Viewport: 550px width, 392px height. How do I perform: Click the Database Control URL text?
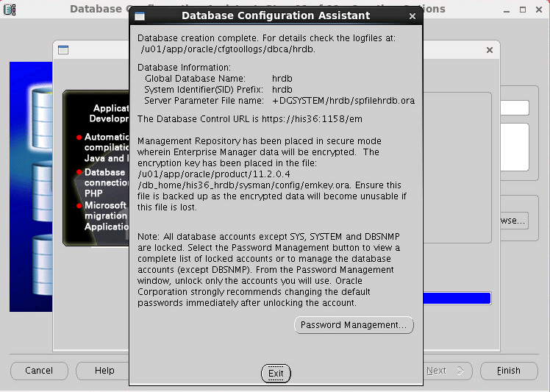coord(250,119)
